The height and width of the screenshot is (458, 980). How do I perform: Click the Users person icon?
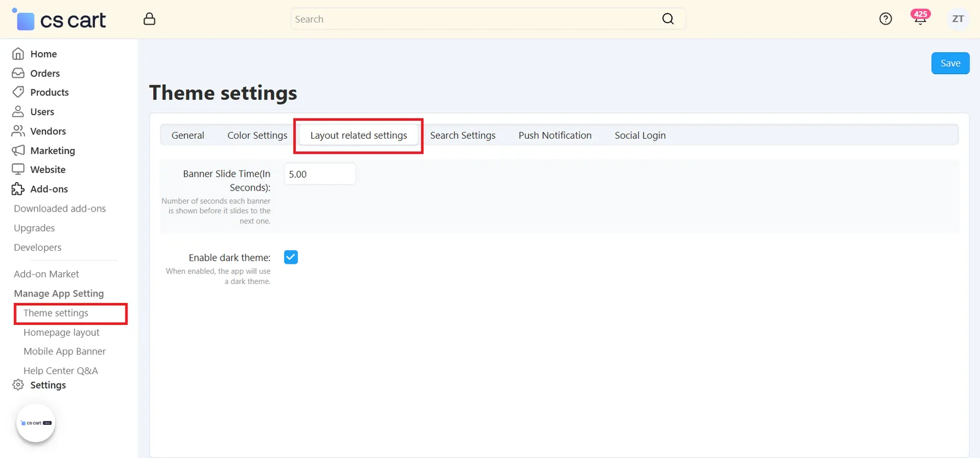18,112
